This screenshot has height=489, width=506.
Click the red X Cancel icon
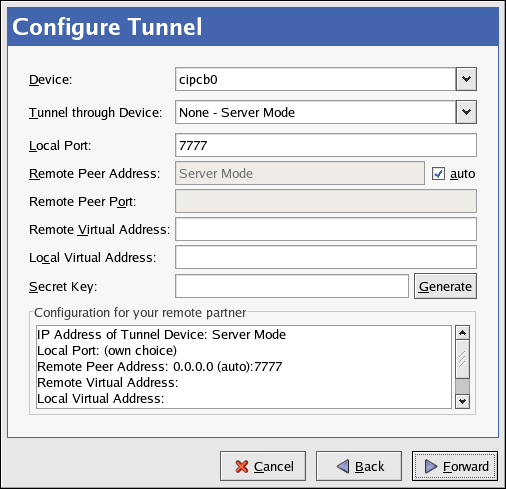click(242, 466)
